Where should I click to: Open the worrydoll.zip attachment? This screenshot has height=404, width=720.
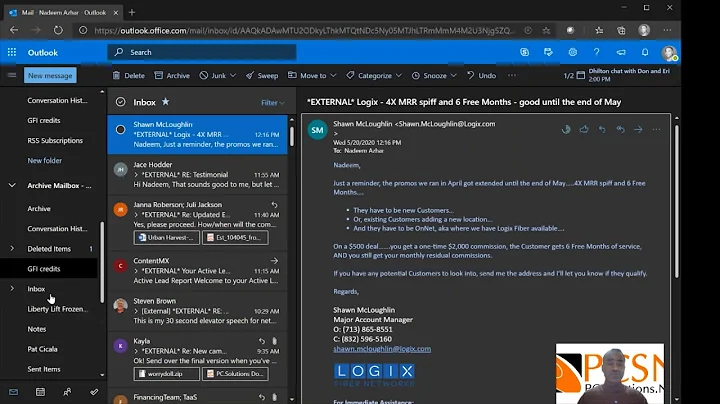coord(167,374)
